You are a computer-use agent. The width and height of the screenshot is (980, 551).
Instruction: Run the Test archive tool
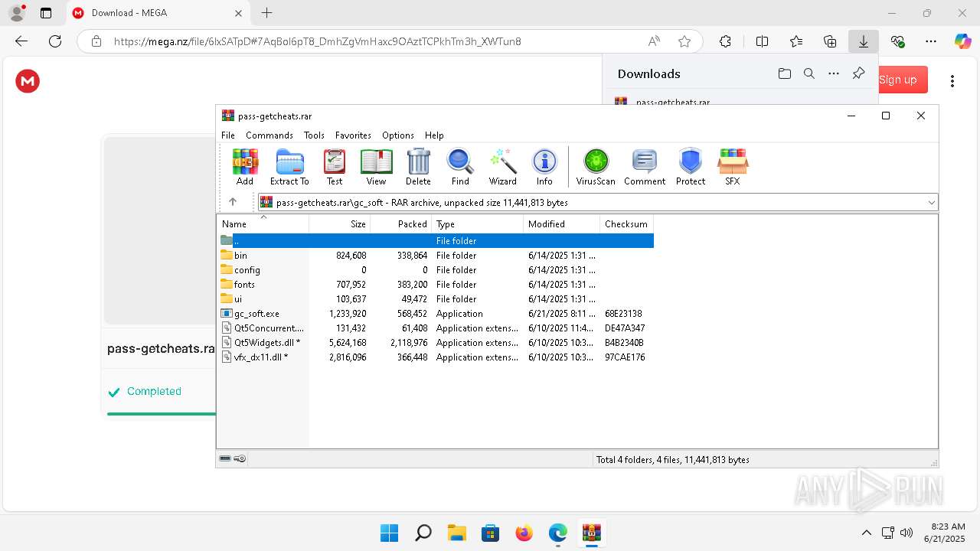click(335, 167)
